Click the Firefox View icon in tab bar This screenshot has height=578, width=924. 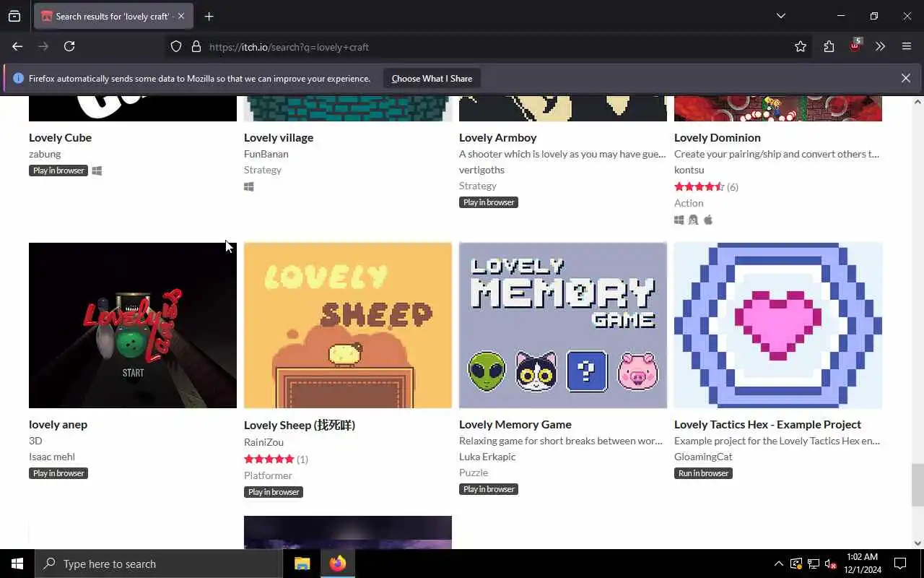[14, 16]
